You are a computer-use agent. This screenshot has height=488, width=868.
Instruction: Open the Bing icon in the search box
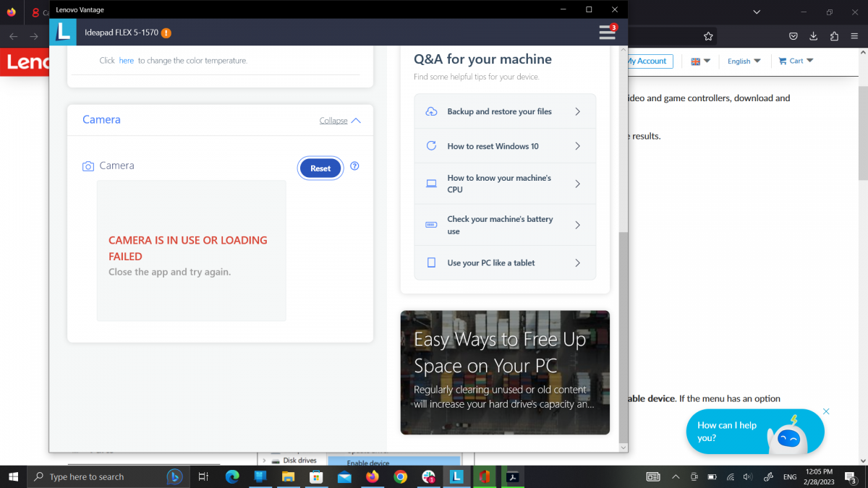(174, 476)
